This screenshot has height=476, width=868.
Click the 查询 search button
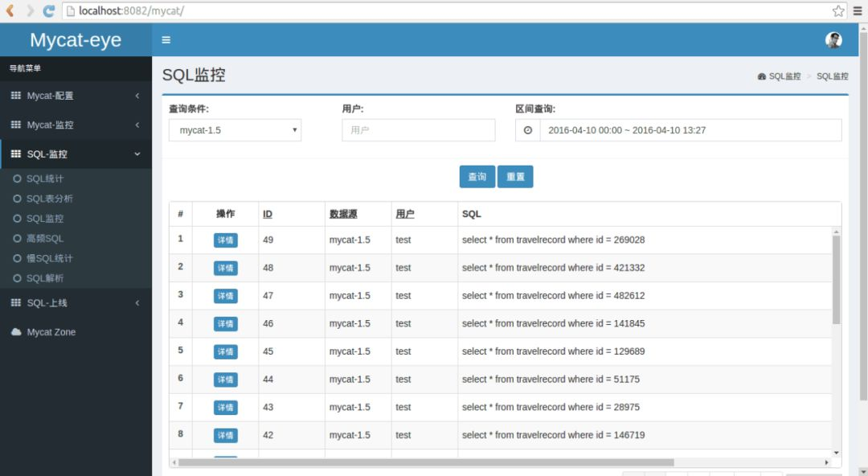(x=477, y=177)
